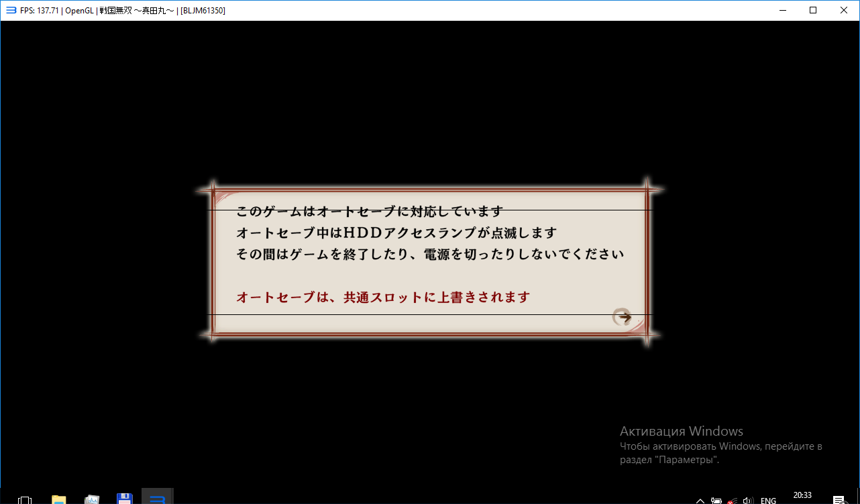860x504 pixels.
Task: Click the RPCS3 taskbar icon
Action: coord(158,499)
